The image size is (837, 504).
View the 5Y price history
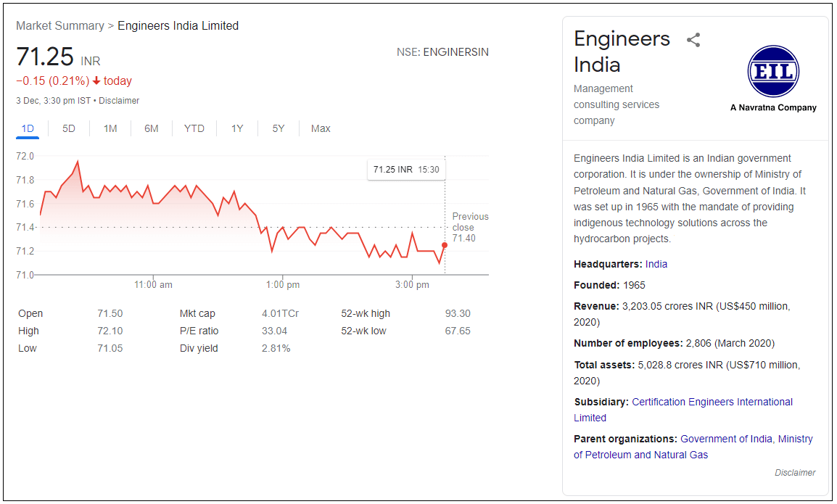(x=279, y=128)
